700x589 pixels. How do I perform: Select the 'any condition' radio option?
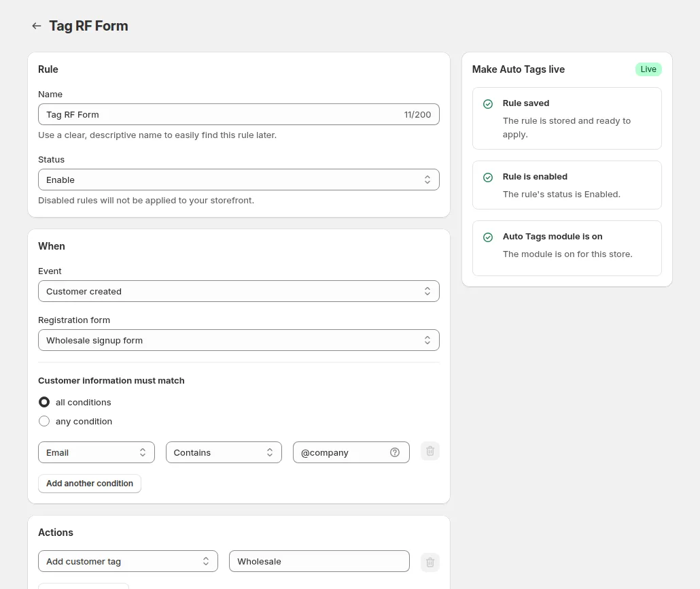pyautogui.click(x=44, y=421)
